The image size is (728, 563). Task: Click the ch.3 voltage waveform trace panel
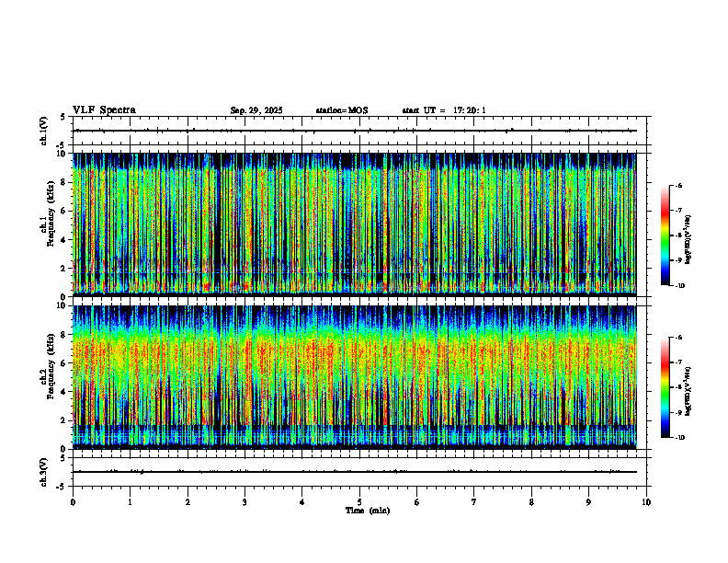click(359, 472)
